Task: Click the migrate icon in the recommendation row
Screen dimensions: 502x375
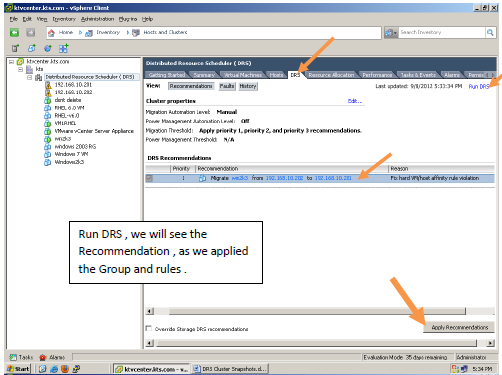Action: pos(202,178)
